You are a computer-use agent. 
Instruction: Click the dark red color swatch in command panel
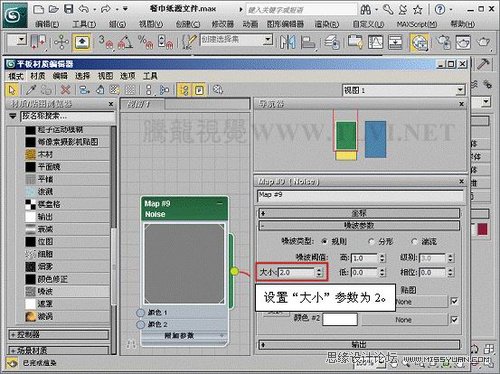click(483, 229)
